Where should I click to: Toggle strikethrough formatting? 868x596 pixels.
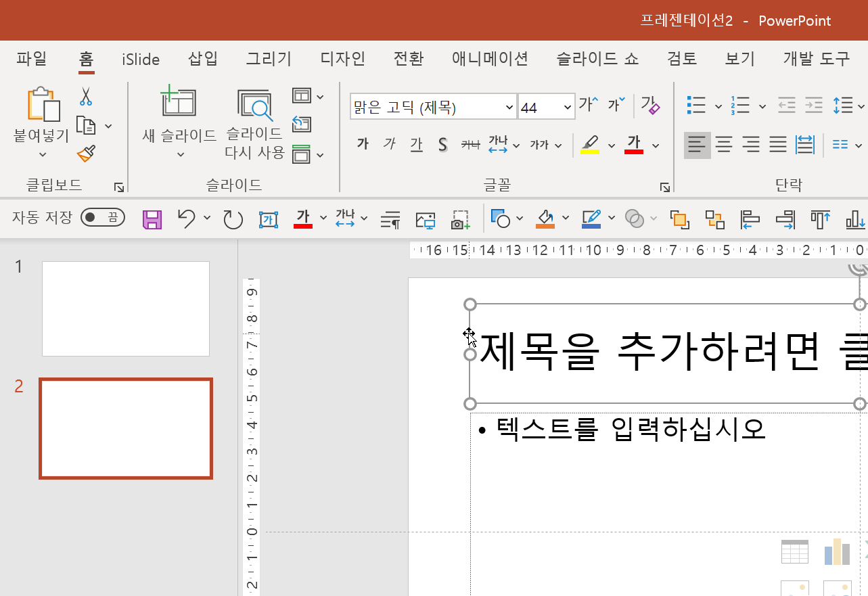(470, 144)
